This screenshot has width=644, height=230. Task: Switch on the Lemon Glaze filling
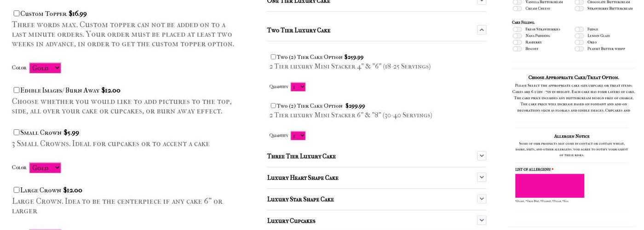point(579,36)
